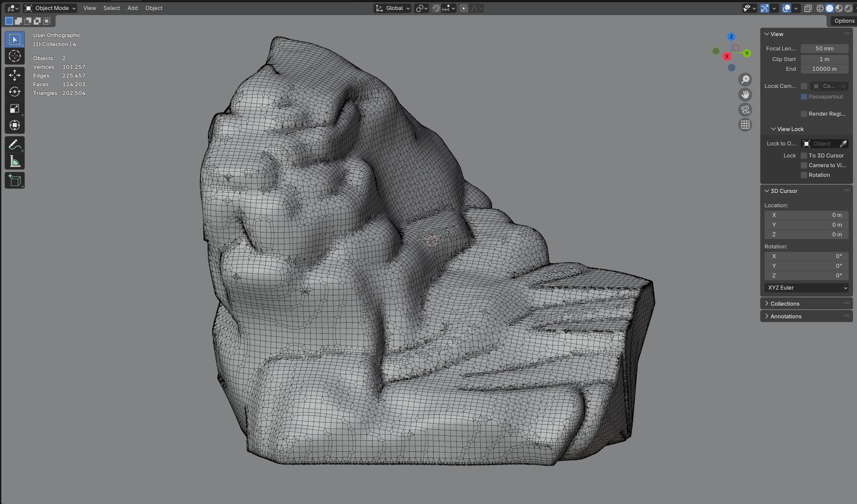Choose the Annotate tool

point(15,145)
